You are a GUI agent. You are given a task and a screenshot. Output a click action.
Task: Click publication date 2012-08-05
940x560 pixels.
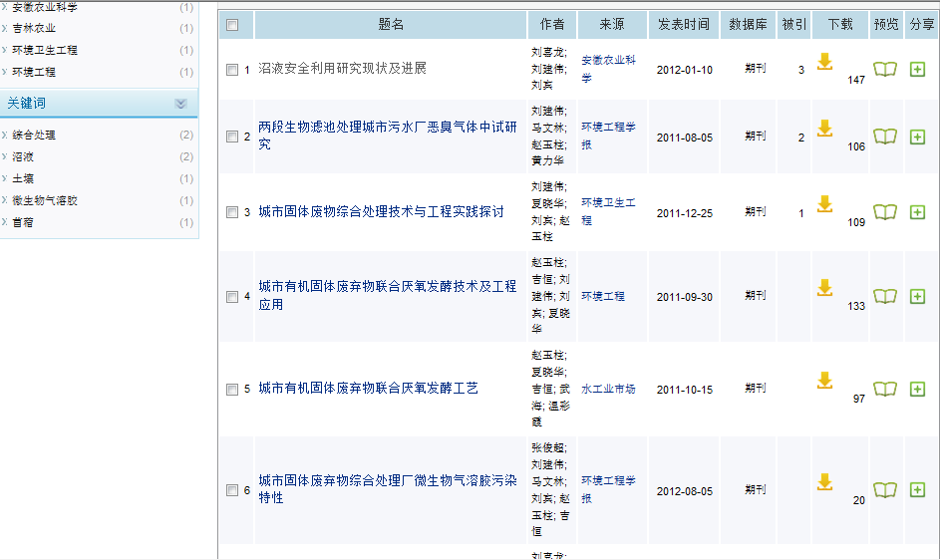click(685, 491)
